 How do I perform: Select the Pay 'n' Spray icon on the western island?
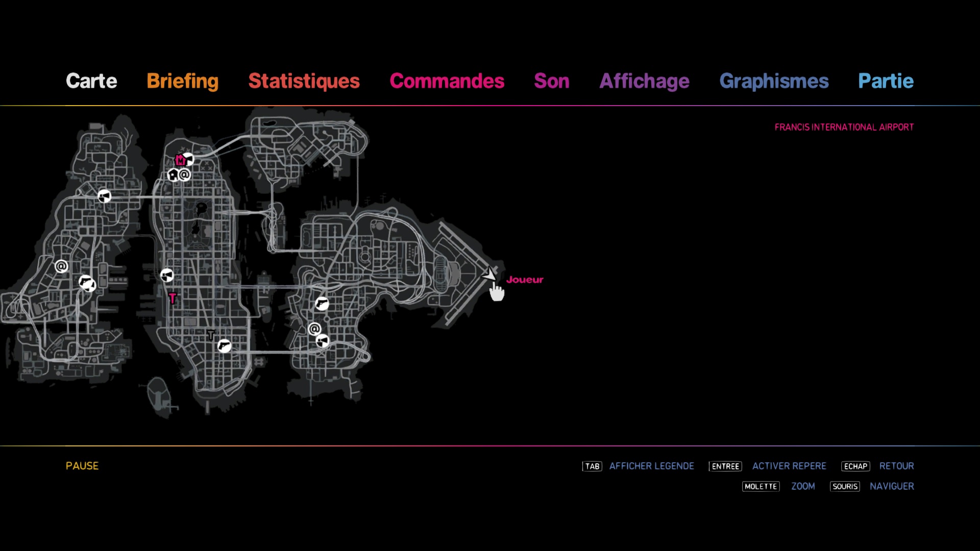[x=104, y=196]
